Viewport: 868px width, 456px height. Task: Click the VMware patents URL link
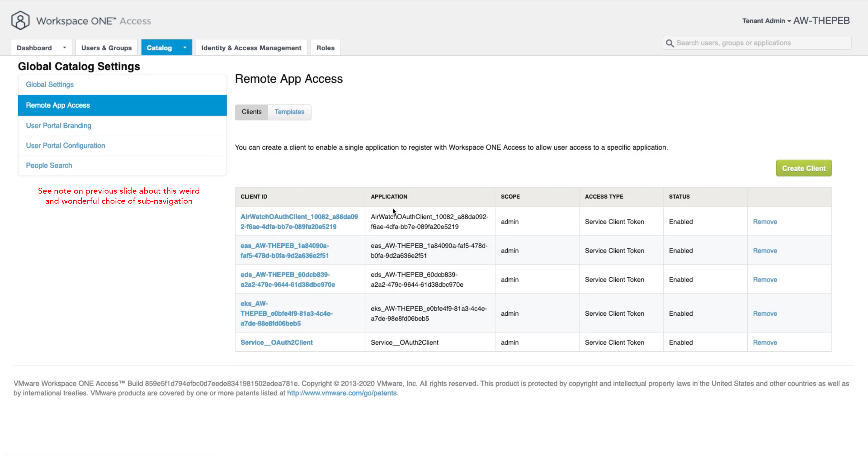[342, 393]
